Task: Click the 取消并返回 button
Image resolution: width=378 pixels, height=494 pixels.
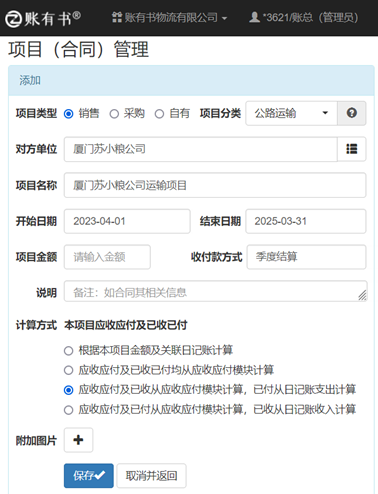Action: point(151,476)
